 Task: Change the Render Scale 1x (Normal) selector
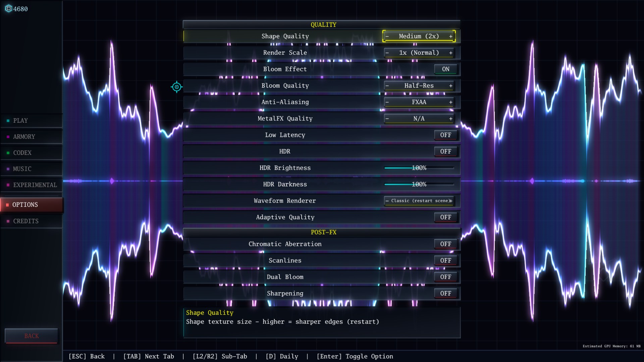(419, 53)
